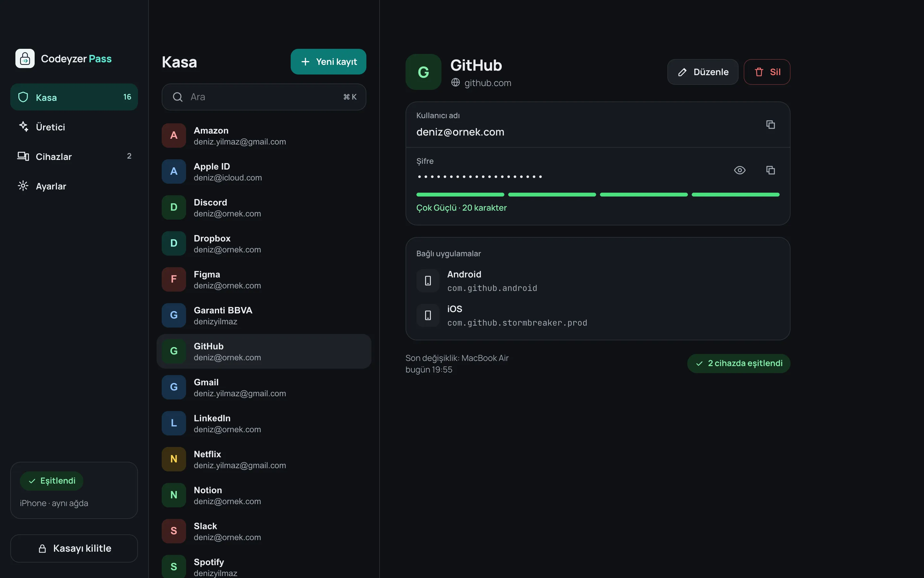
Task: Click the com.github.android package name
Action: pos(492,288)
